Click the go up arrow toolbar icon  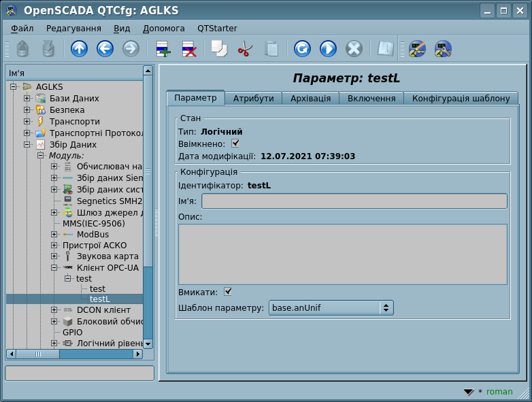79,49
